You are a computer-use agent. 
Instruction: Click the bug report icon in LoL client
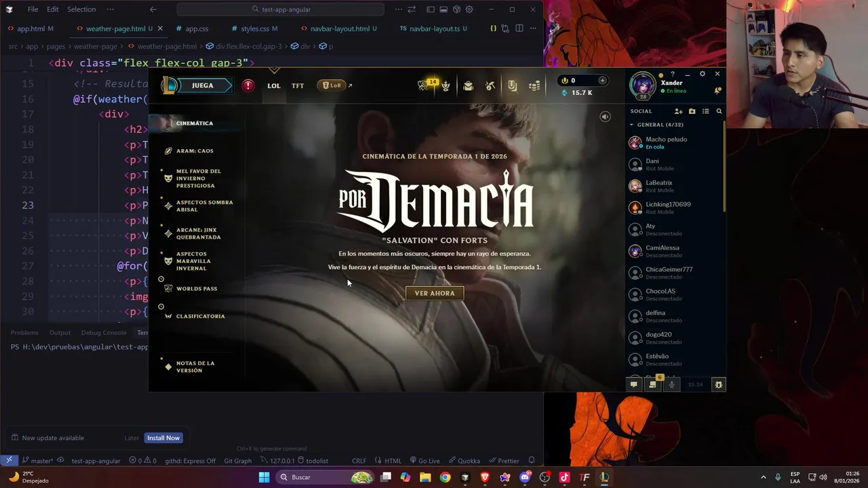pos(719,384)
